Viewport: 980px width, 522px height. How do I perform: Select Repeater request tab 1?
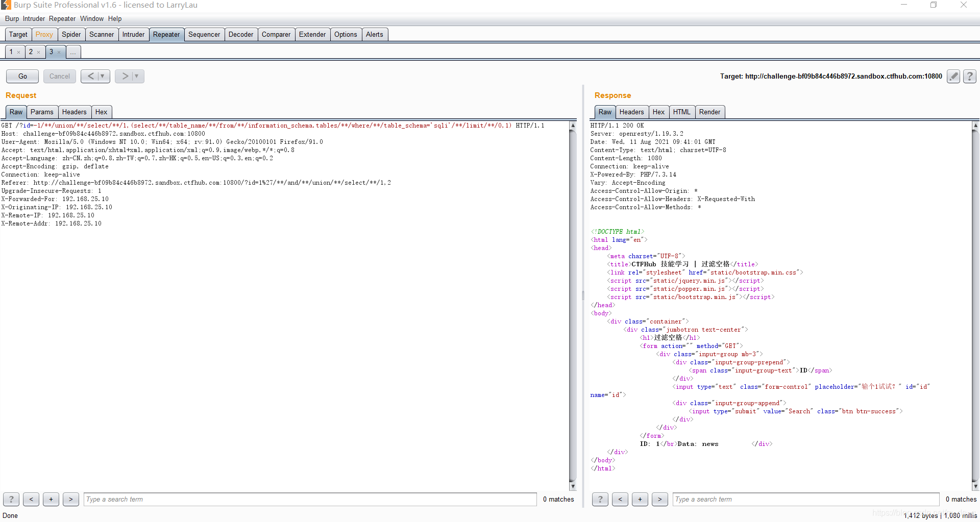point(11,52)
